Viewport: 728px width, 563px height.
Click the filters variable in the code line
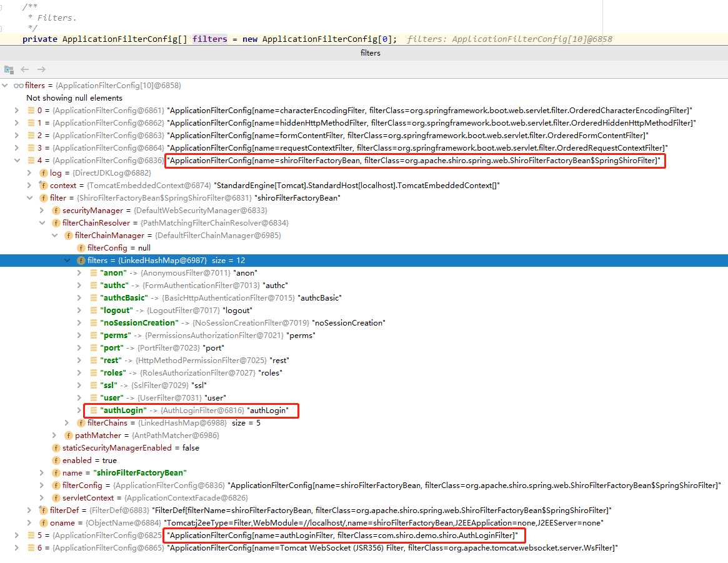[210, 39]
